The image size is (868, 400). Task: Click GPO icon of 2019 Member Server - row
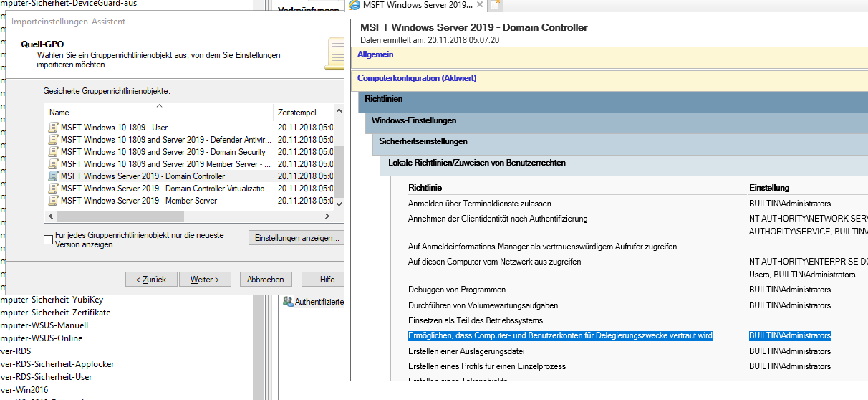point(53,164)
